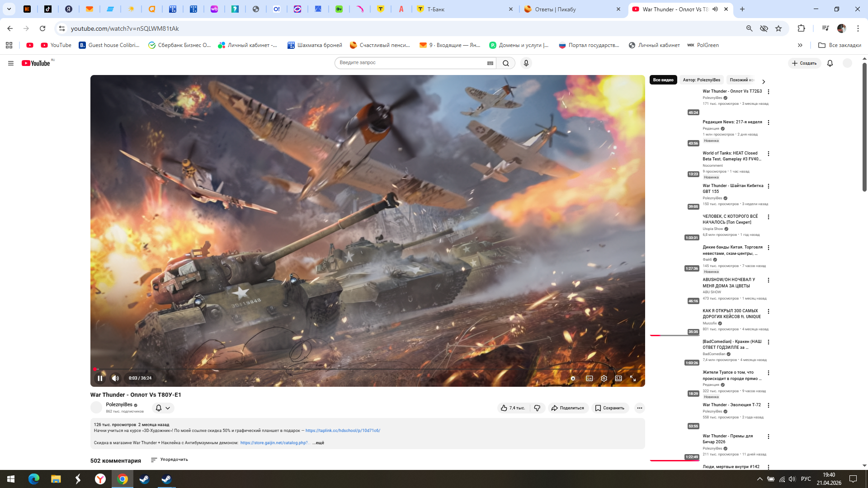Open File Explorer from the taskbar

coord(56,479)
